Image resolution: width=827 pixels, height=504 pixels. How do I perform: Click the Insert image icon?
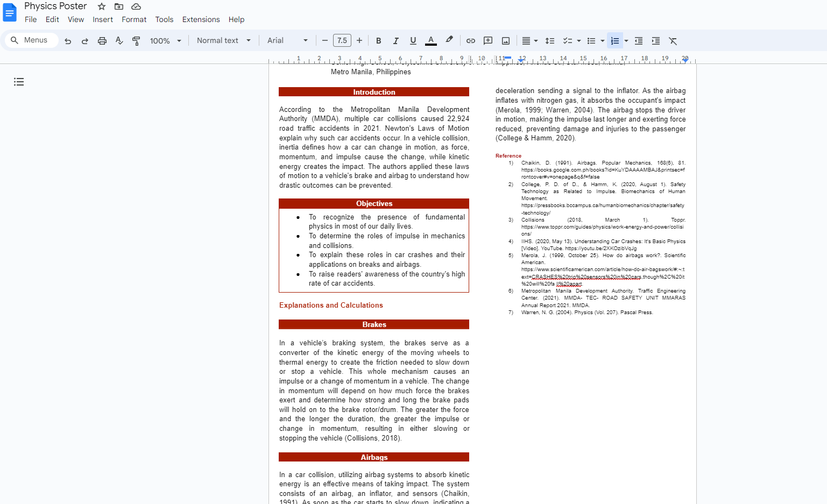click(x=506, y=41)
